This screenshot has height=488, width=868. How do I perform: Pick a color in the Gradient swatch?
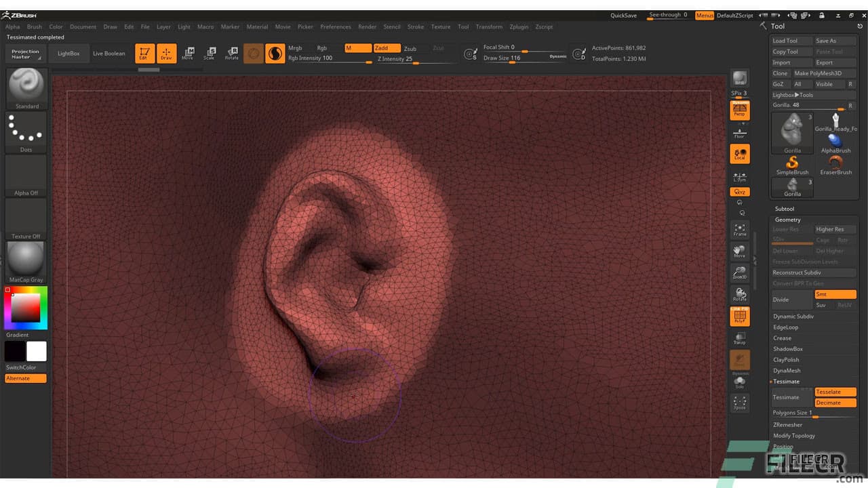click(x=25, y=307)
